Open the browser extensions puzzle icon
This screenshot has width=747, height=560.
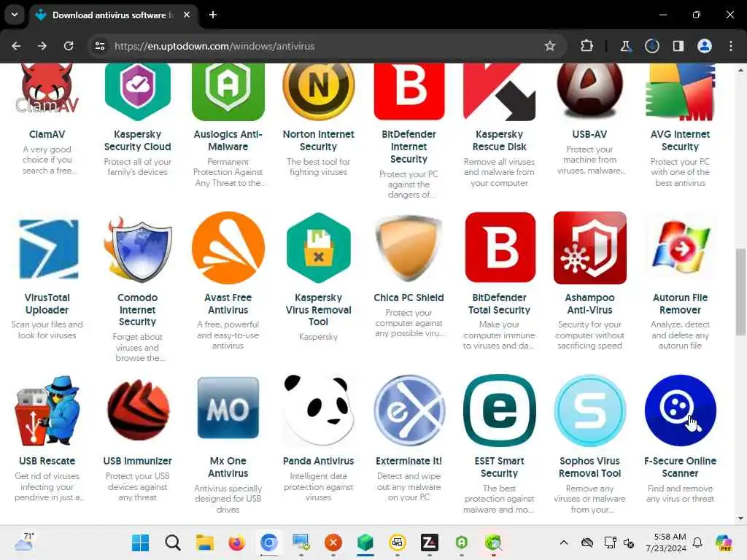click(587, 46)
